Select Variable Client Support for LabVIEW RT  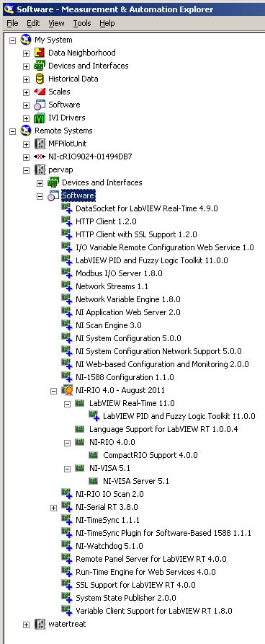coord(154,611)
